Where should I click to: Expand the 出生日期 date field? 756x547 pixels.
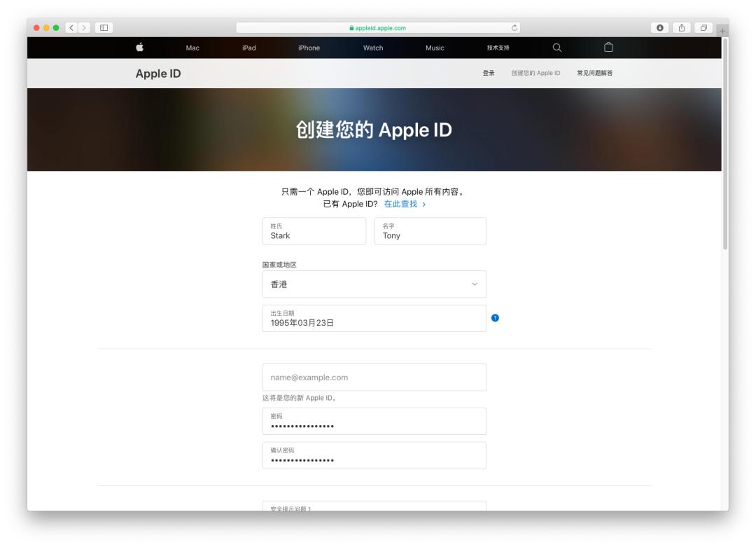[x=374, y=319]
